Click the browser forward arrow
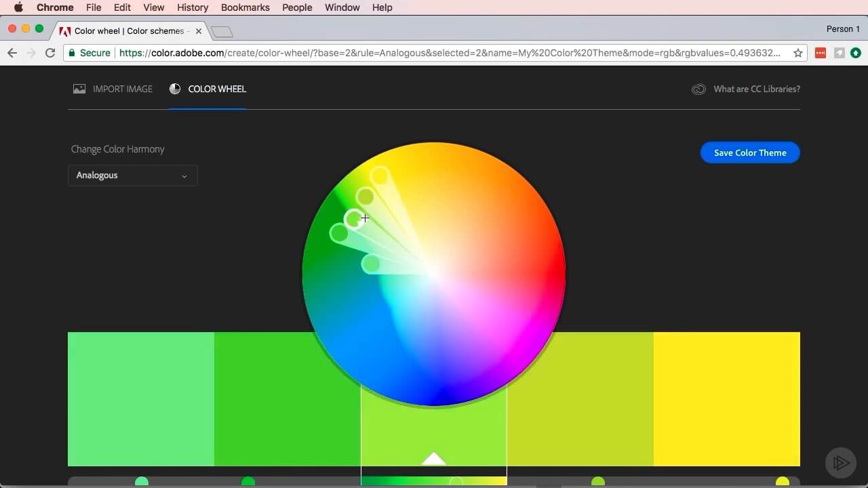 click(x=31, y=53)
